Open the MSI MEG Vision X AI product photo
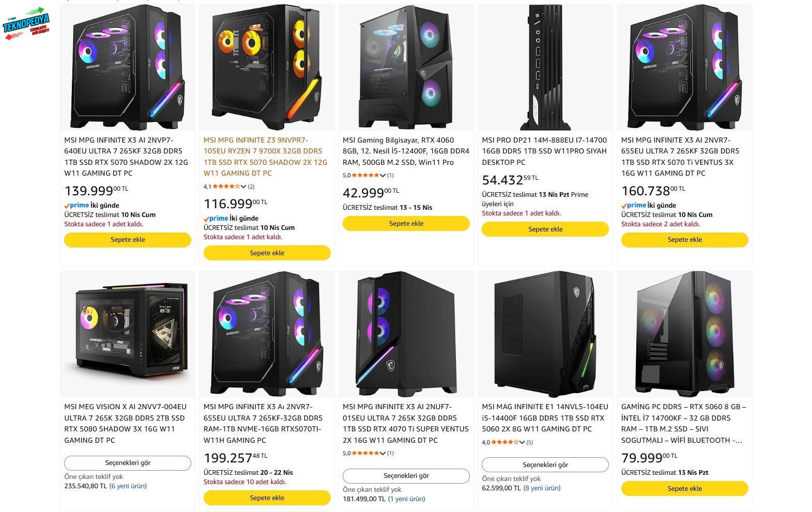This screenshot has height=512, width=812. tap(128, 334)
